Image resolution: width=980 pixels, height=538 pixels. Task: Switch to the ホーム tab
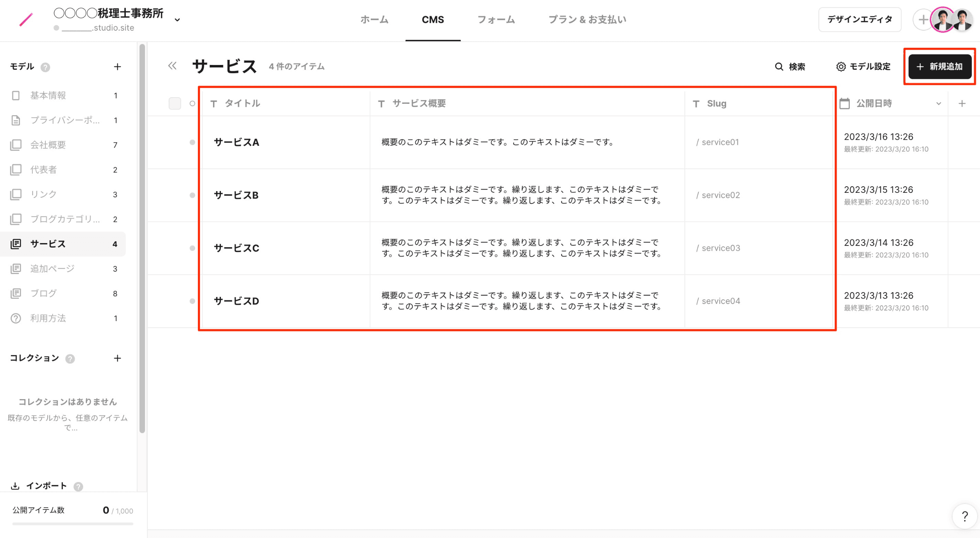pos(374,20)
